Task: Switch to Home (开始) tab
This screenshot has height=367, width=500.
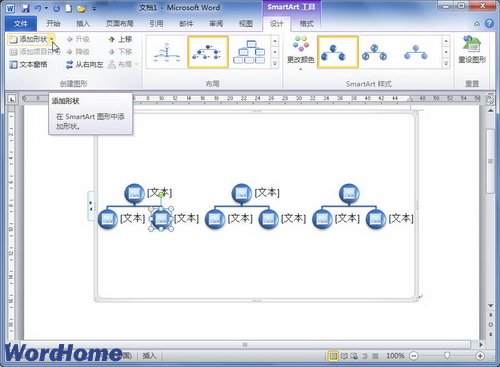Action: (x=53, y=24)
